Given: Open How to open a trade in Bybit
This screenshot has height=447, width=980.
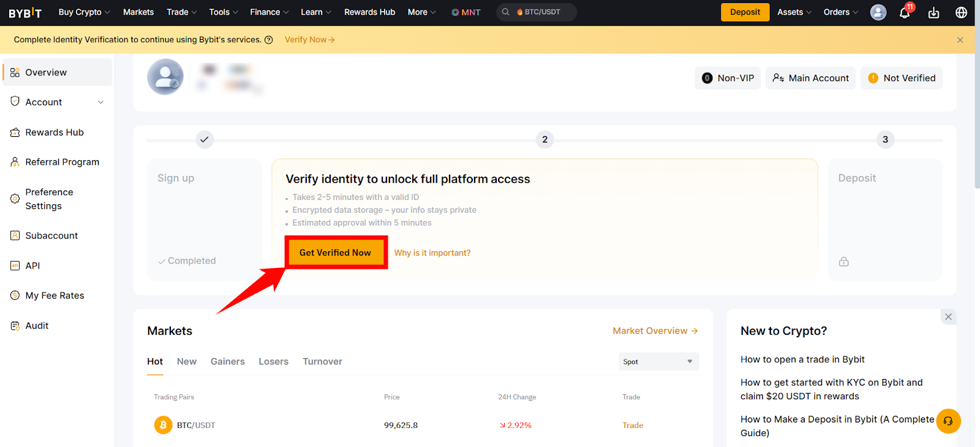Looking at the screenshot, I should tap(802, 359).
